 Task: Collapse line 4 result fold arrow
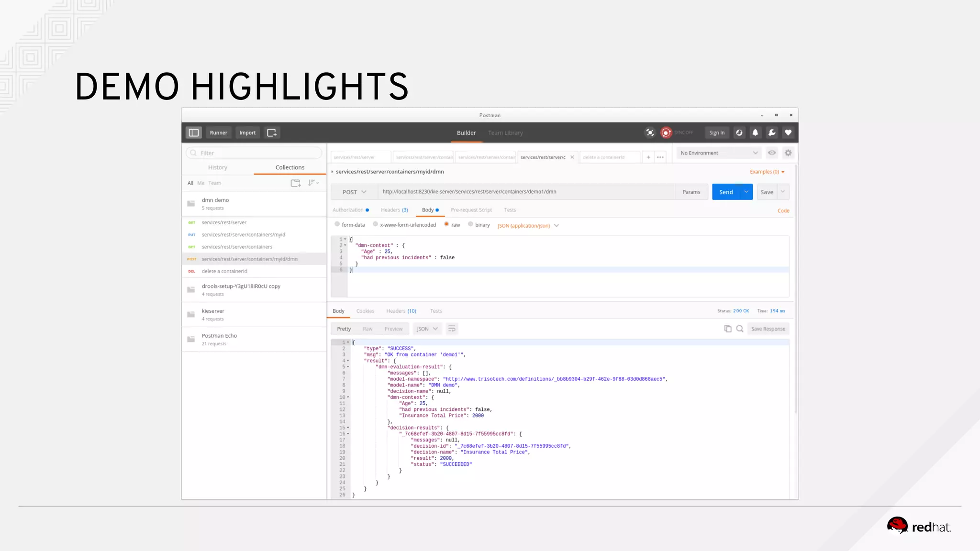tap(348, 361)
